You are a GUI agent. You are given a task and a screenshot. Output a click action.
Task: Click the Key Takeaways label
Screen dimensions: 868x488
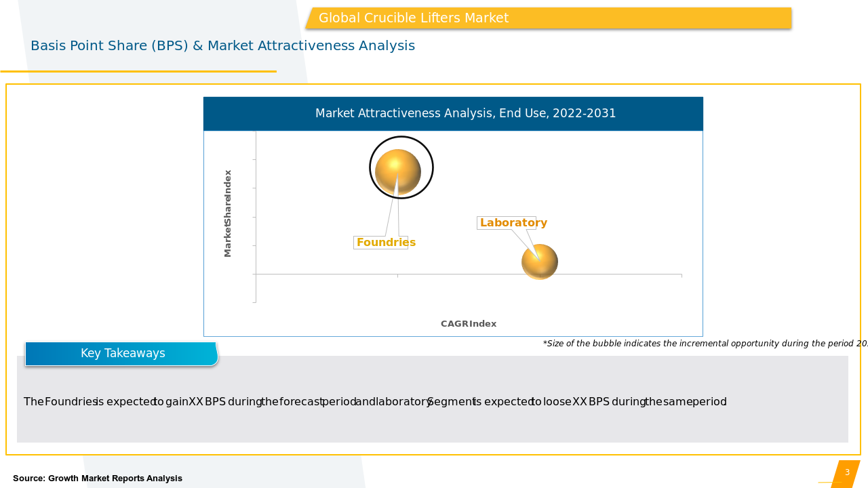point(122,354)
